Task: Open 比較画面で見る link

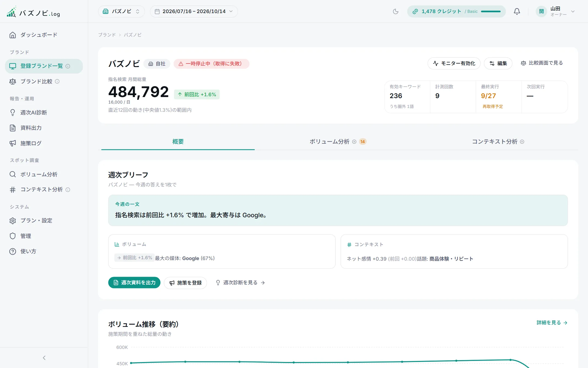Action: click(x=542, y=63)
